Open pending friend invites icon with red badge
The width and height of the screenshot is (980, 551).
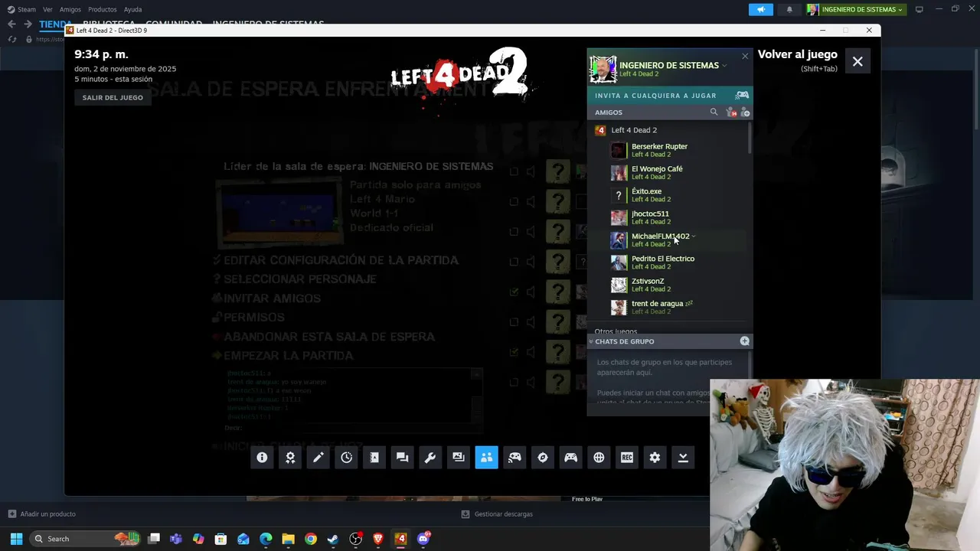[730, 112]
